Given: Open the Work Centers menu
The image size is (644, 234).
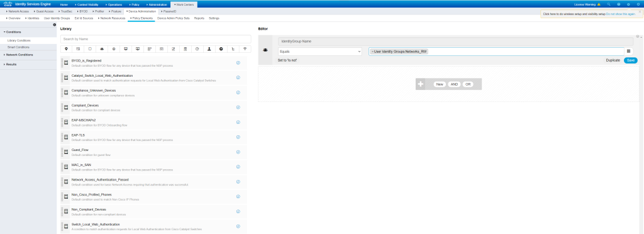Looking at the screenshot, I should [184, 4].
